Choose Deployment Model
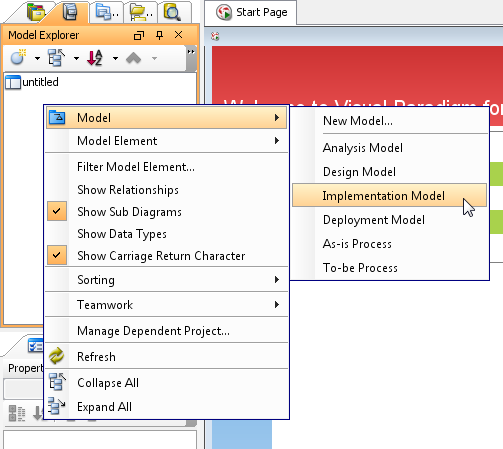Viewport: 503px width, 449px height. click(390, 220)
